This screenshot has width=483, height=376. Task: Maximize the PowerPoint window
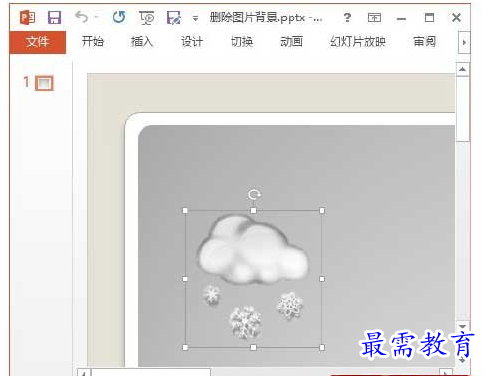(x=429, y=17)
